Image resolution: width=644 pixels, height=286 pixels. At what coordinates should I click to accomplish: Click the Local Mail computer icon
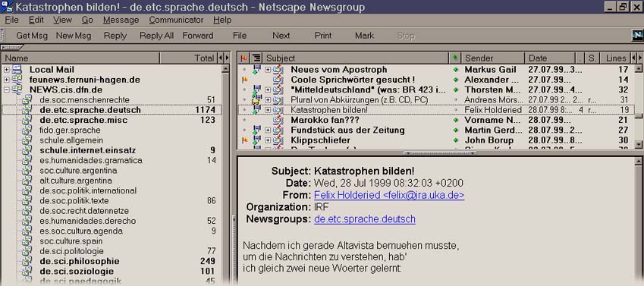click(x=17, y=70)
